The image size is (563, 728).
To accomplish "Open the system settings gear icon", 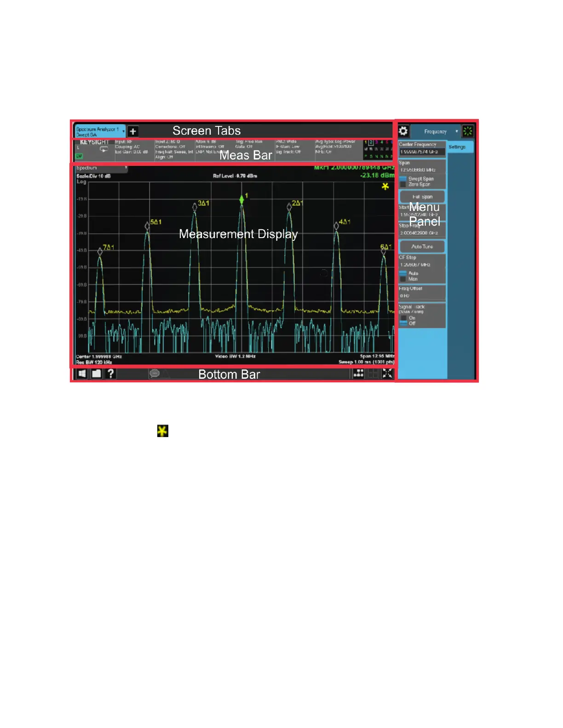I will 403,131.
